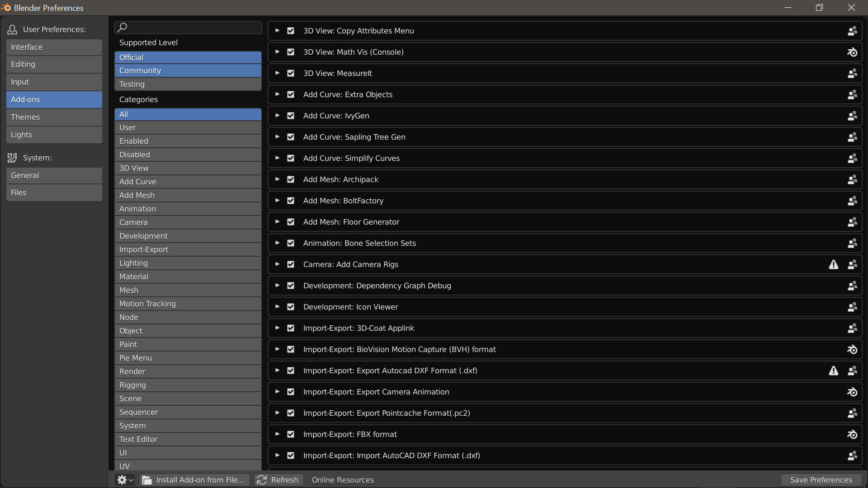The width and height of the screenshot is (868, 488).
Task: Click the magnifier icon in add-on search
Action: tap(122, 27)
